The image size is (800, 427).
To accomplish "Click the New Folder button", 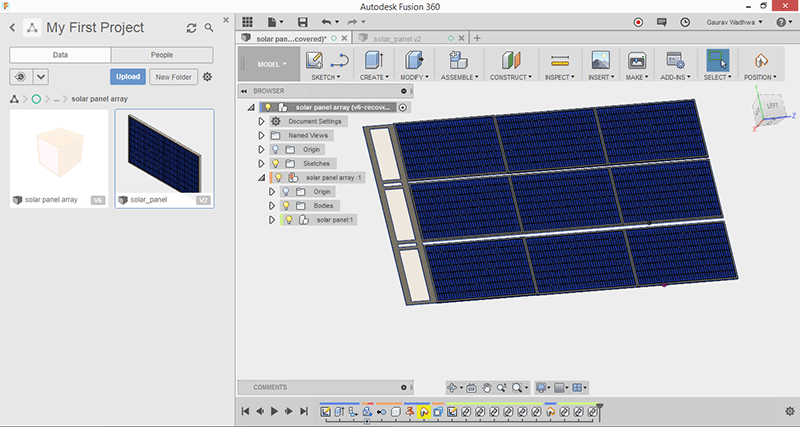I will pos(173,77).
